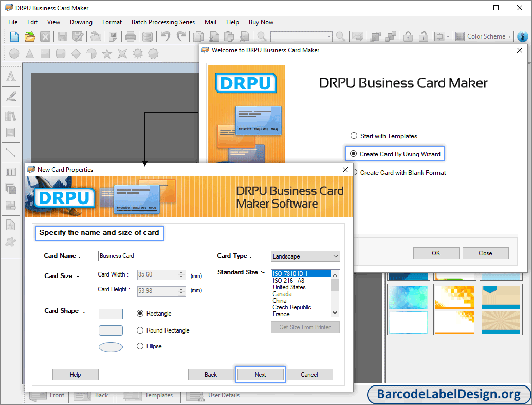Select the Text tool in left sidebar
Screen dimensions: 532x405
[x=11, y=76]
